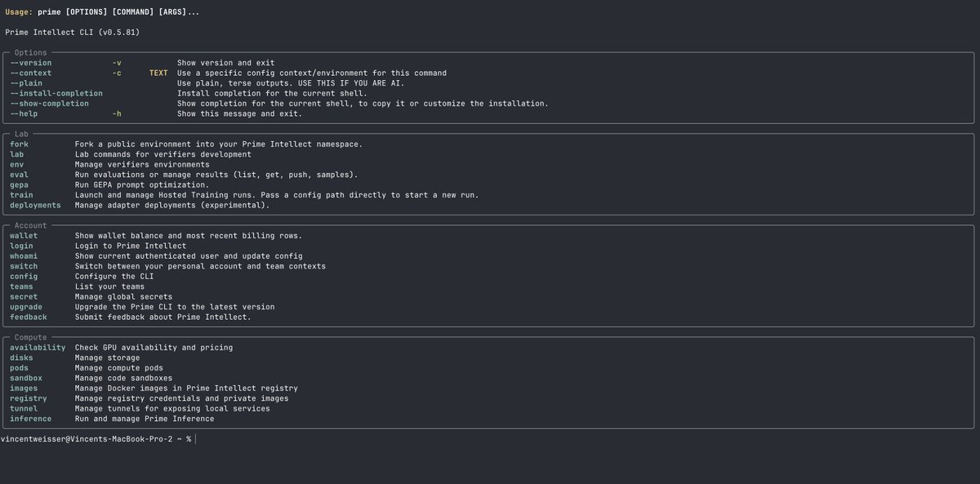Select the --plain option flag
980x484 pixels.
tap(26, 83)
